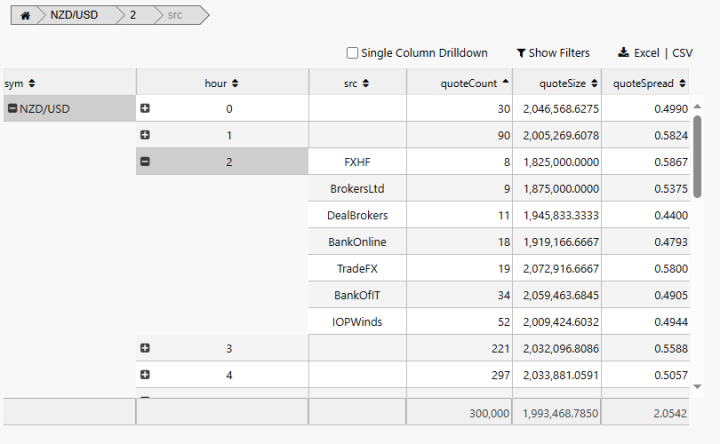Collapse the NZD/USD row
Screen dimensions: 720x444
coord(12,109)
